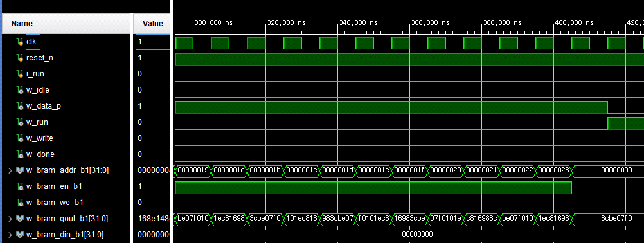Image resolution: width=644 pixels, height=243 pixels.
Task: Select the w_bram_qout_b1[31:0] signal name
Action: (67, 219)
